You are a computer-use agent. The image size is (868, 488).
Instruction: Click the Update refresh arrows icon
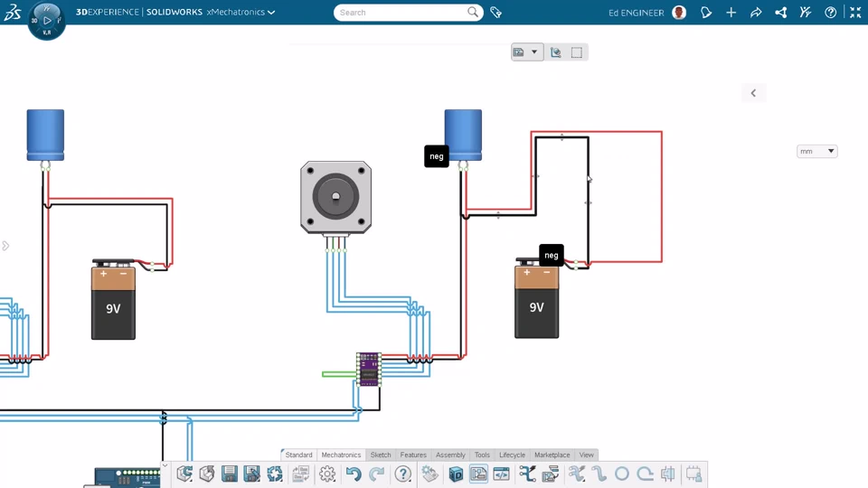pyautogui.click(x=275, y=474)
